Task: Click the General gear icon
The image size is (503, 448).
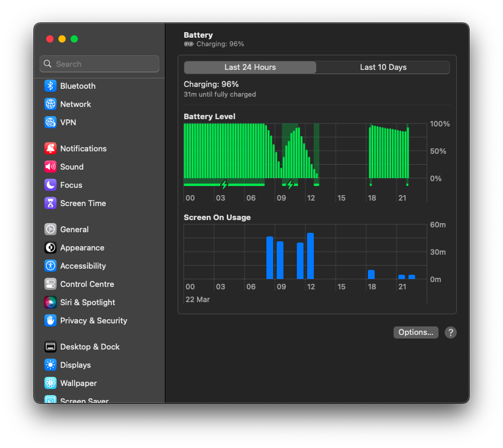Action: [50, 229]
